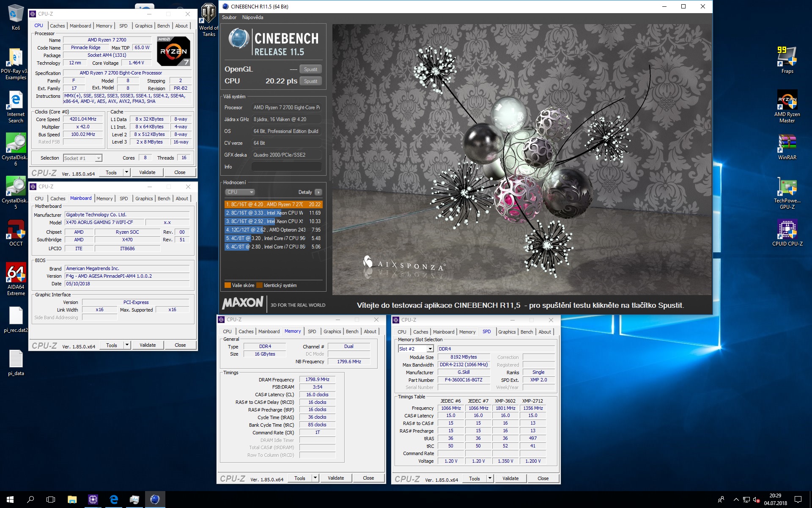812x508 pixels.
Task: Click the network tray icon
Action: coord(746,500)
